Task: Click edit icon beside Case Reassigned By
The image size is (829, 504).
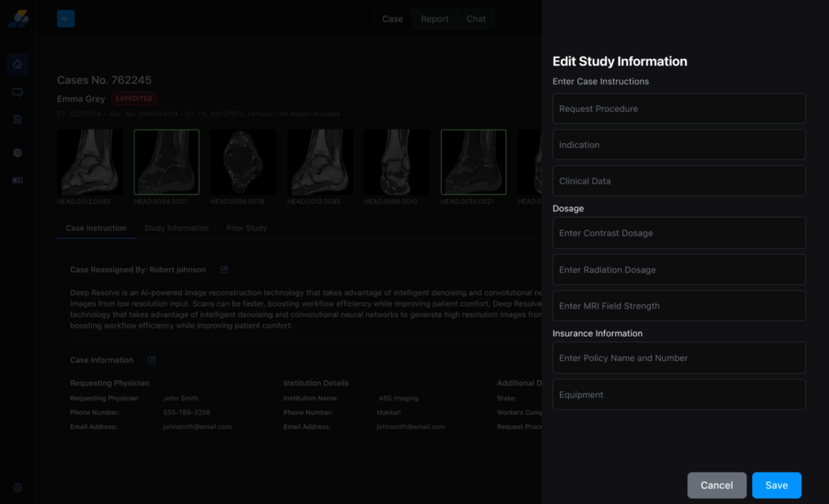Action: click(x=224, y=269)
